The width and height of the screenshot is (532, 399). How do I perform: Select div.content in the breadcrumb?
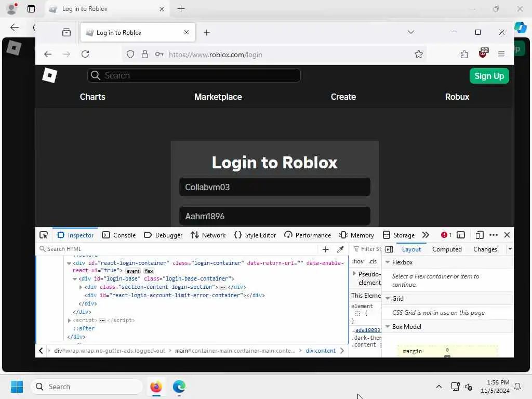(321, 351)
